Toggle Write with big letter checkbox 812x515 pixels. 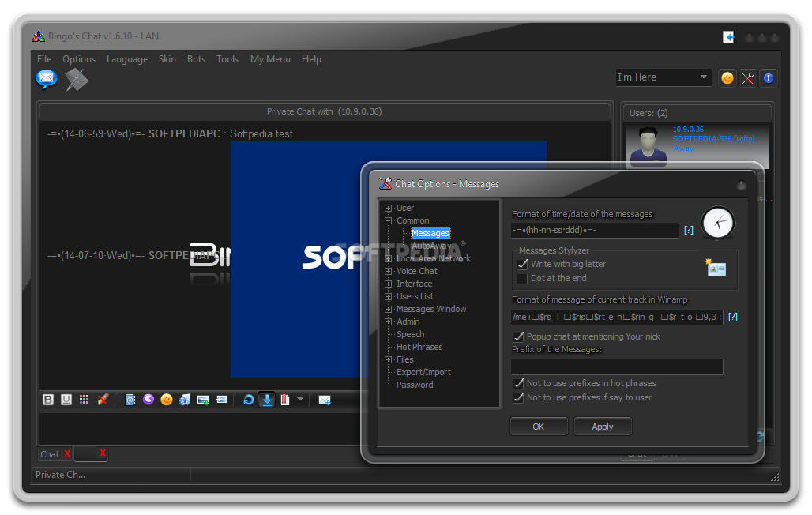tap(522, 265)
